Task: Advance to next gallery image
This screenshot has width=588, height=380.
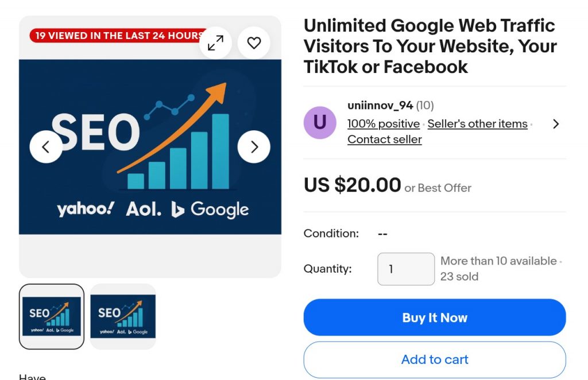Action: 254,147
